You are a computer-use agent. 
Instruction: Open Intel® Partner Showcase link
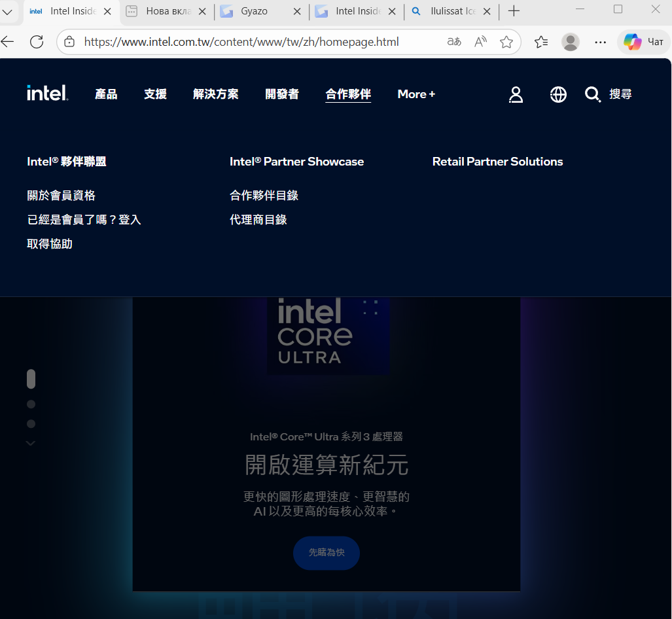coord(296,162)
